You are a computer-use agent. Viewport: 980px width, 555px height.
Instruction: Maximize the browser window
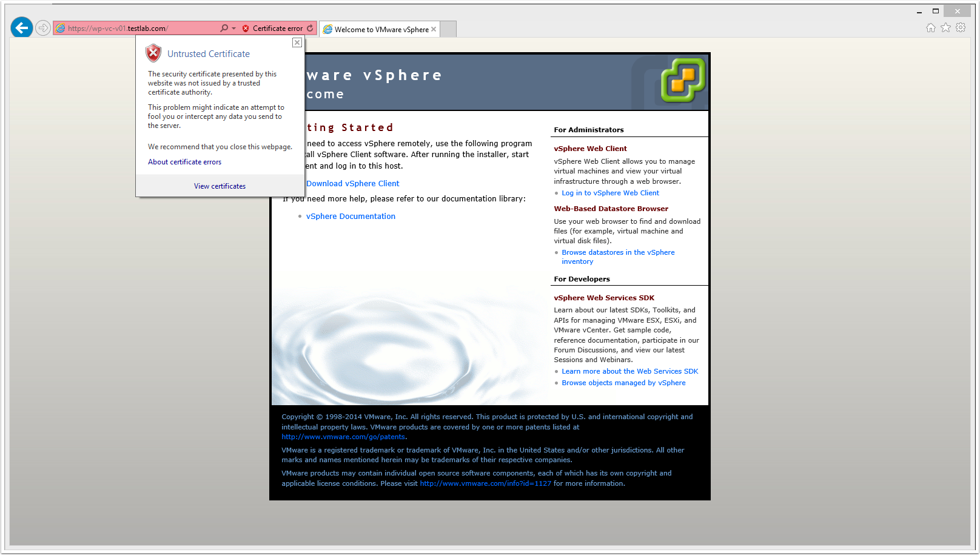[x=936, y=11]
